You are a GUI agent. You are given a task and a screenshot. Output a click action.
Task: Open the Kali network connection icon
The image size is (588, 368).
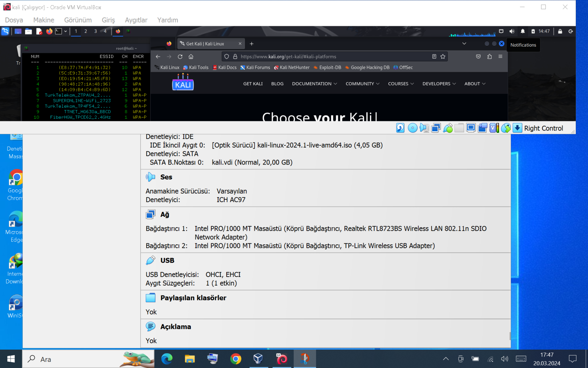(x=501, y=31)
